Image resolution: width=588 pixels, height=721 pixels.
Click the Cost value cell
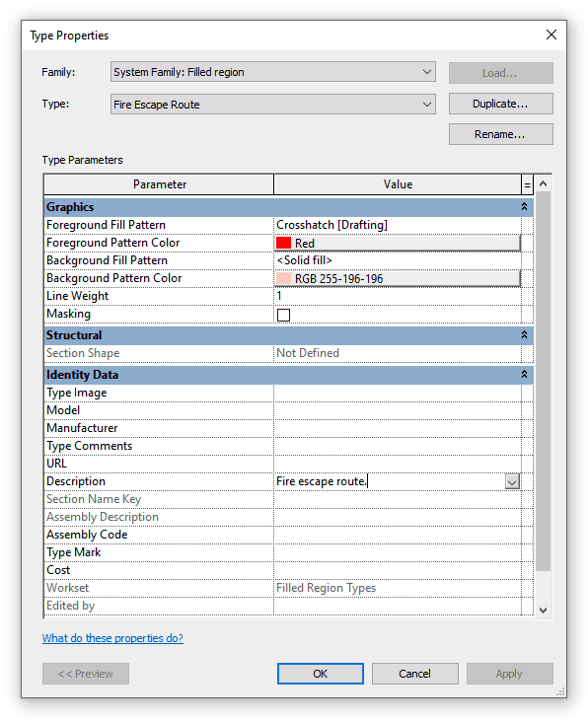pyautogui.click(x=398, y=570)
